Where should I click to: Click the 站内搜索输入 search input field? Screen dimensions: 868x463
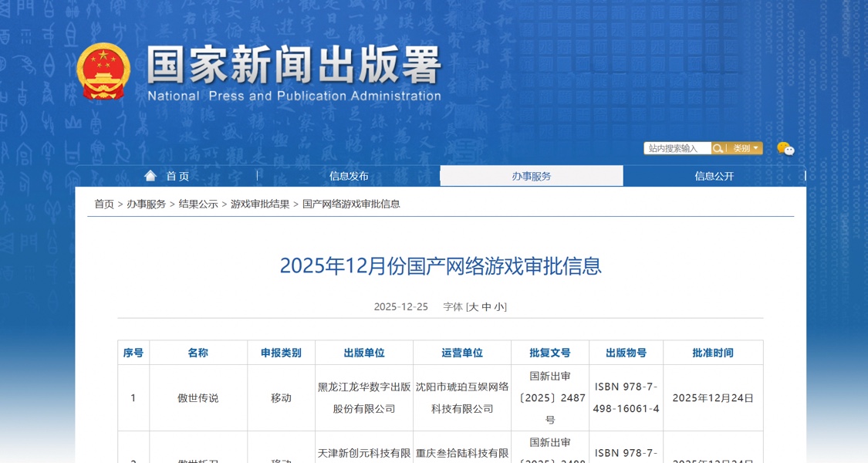pyautogui.click(x=675, y=147)
